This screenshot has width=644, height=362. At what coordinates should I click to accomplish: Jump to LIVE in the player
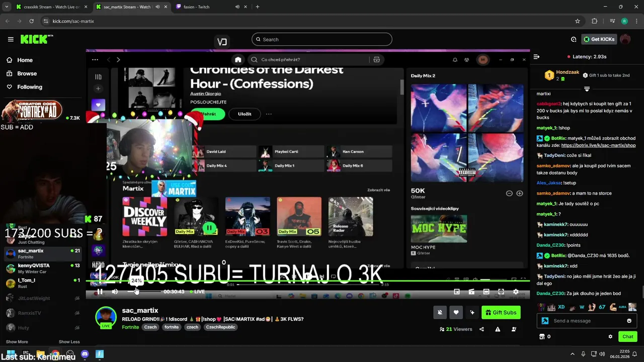coord(197,292)
